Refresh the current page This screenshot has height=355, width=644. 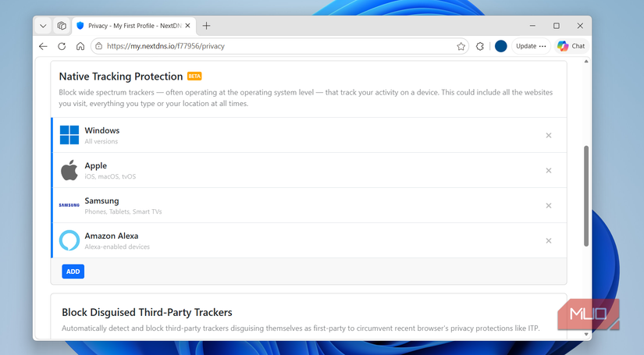(62, 46)
